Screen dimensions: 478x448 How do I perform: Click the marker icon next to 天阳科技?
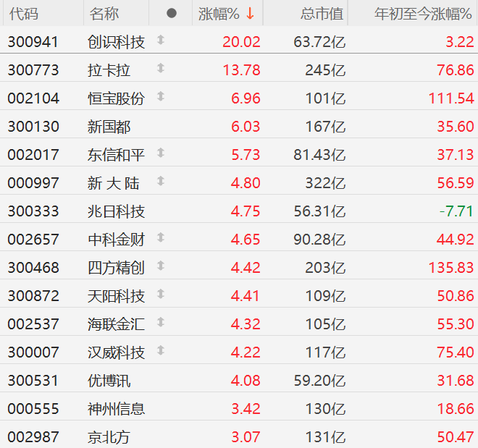point(161,294)
